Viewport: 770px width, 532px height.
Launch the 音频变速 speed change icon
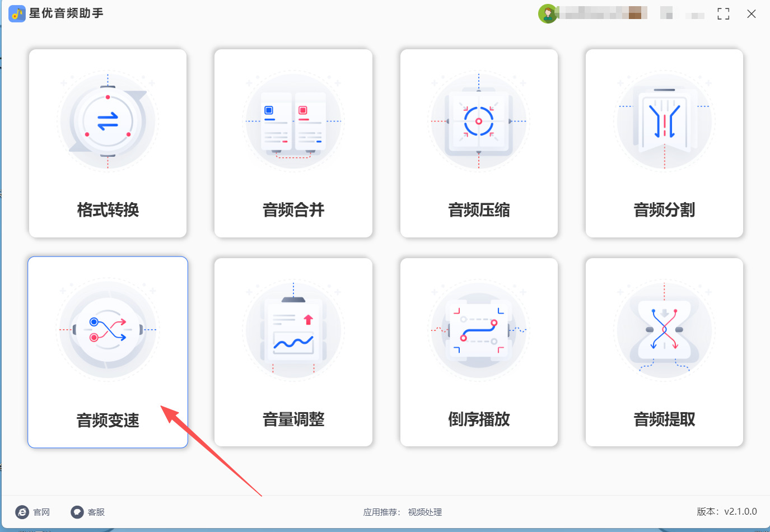coord(108,330)
